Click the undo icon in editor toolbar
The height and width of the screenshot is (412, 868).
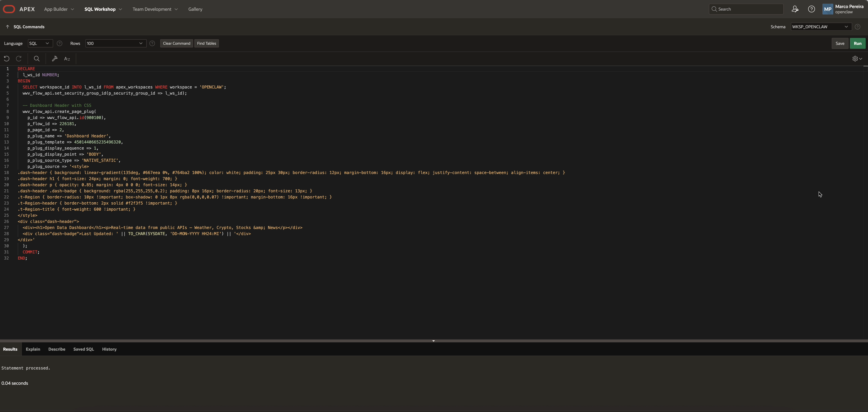(x=6, y=59)
